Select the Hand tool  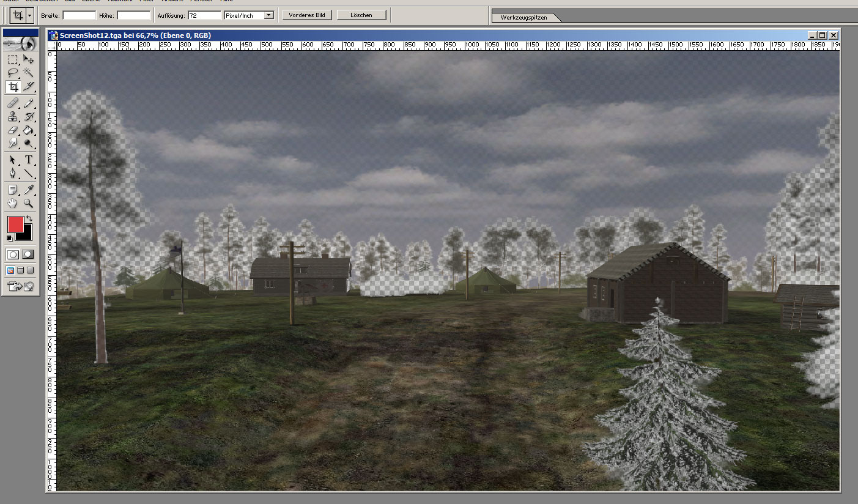point(12,203)
